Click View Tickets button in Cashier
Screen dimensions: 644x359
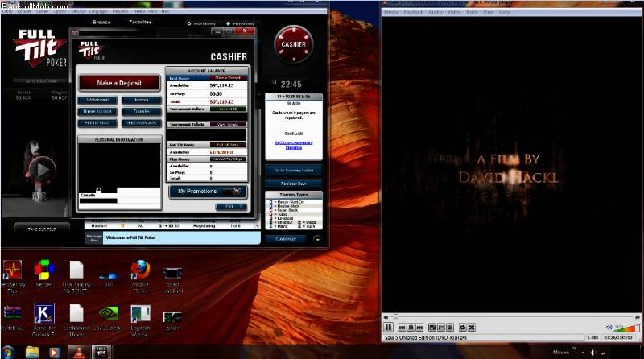point(228,124)
